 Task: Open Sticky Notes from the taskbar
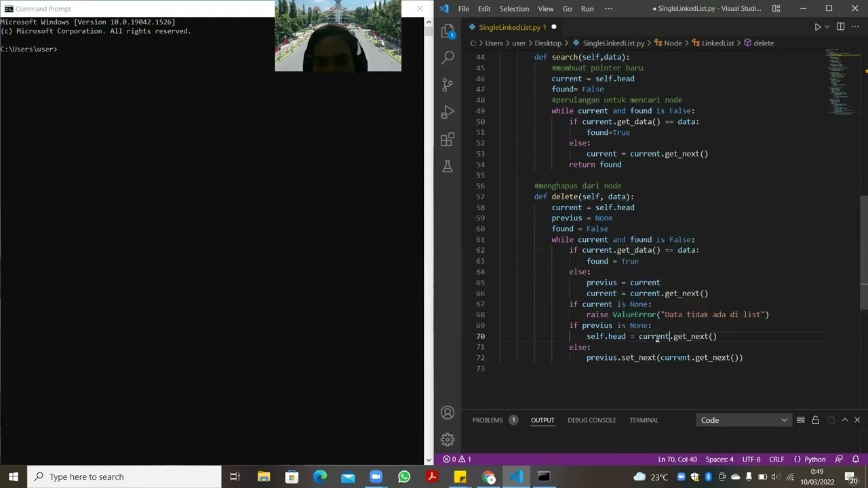(460, 476)
